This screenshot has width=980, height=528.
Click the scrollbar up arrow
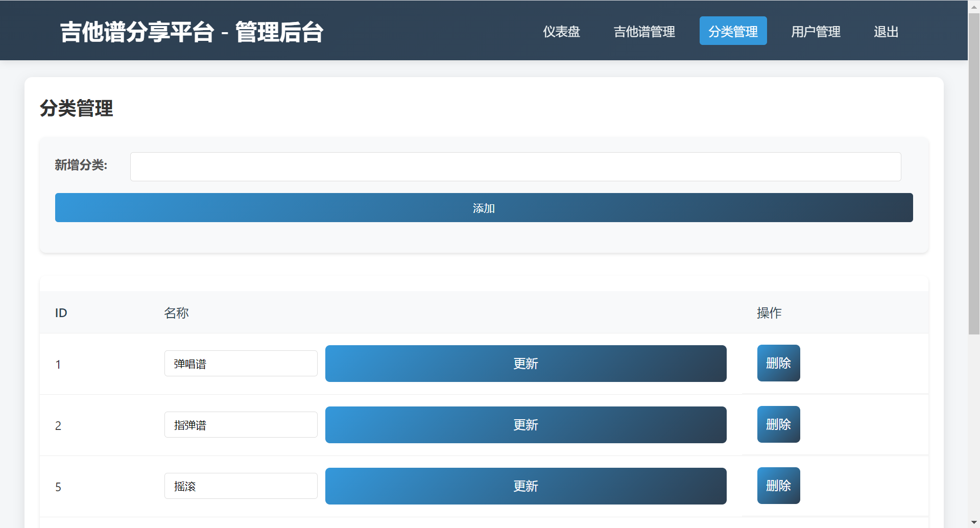(x=974, y=6)
